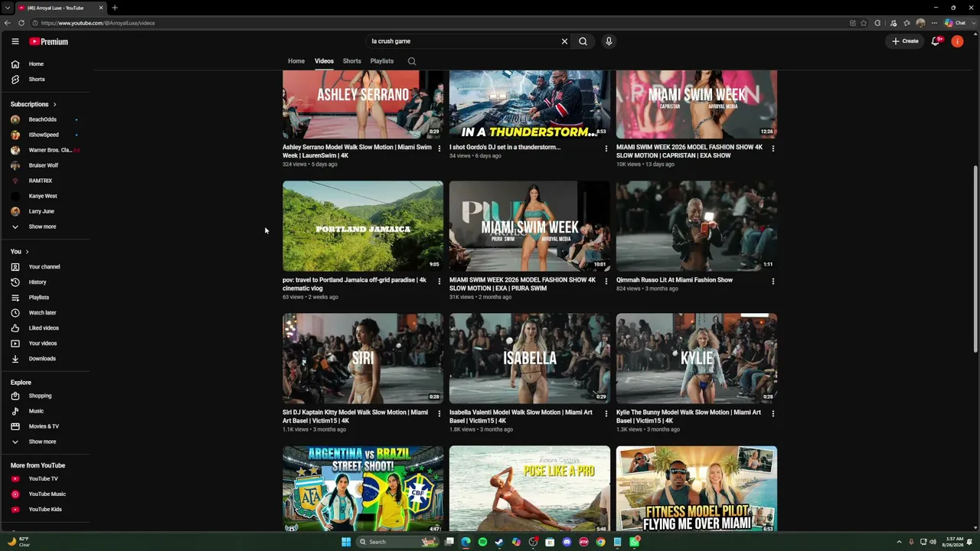Open 'Qimmah Russo Lit At Miami Fashion Show' title
980x551 pixels.
pos(675,280)
